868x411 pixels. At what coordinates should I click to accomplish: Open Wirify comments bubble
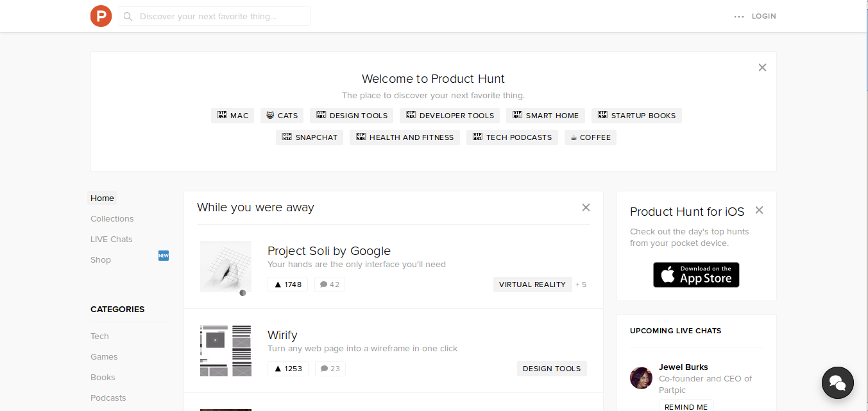tap(330, 369)
